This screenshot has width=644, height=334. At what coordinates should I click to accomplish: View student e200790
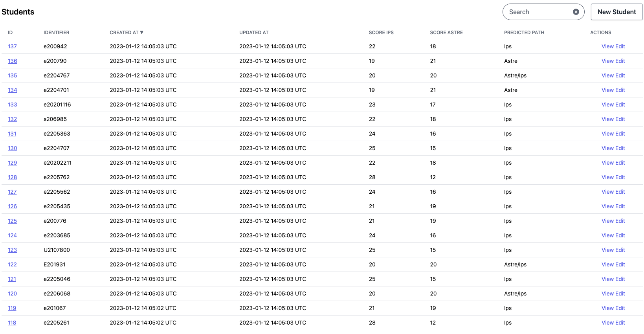(607, 61)
